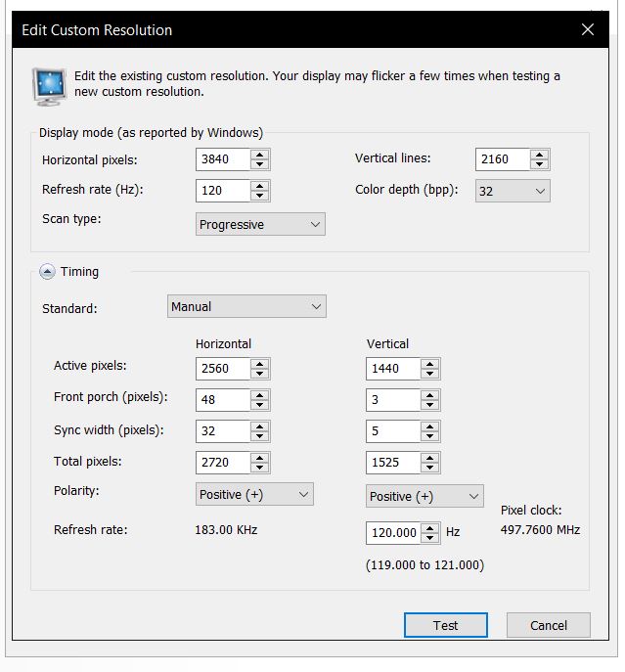
Task: Open the Vertical polarity dropdown
Action: pos(424,496)
